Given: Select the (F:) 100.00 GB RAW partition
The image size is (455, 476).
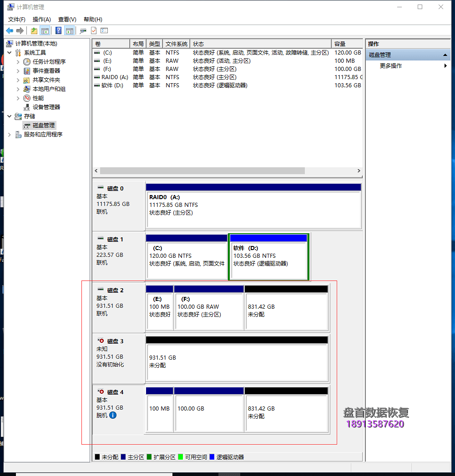Looking at the screenshot, I should pos(209,308).
